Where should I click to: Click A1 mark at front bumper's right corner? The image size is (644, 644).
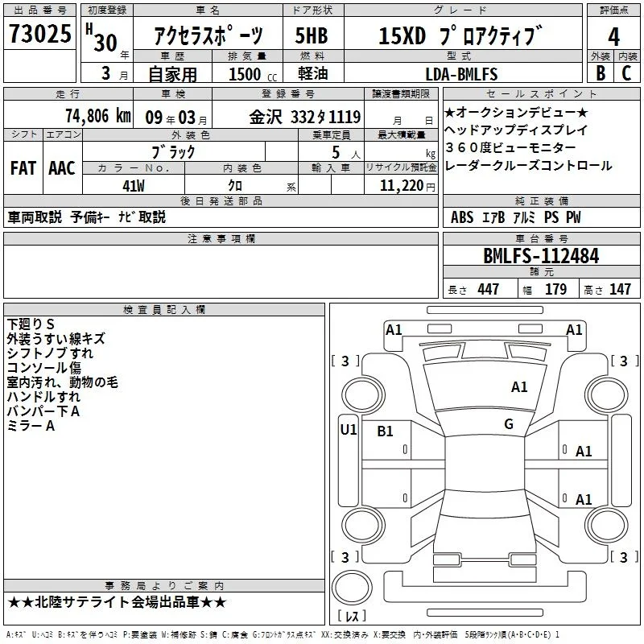pyautogui.click(x=574, y=330)
